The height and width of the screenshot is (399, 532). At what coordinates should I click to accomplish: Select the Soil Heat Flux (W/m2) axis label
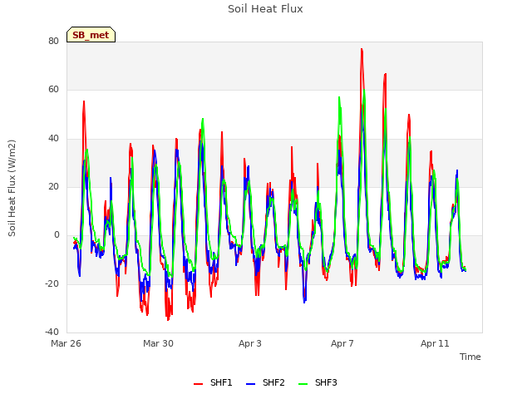[12, 188]
